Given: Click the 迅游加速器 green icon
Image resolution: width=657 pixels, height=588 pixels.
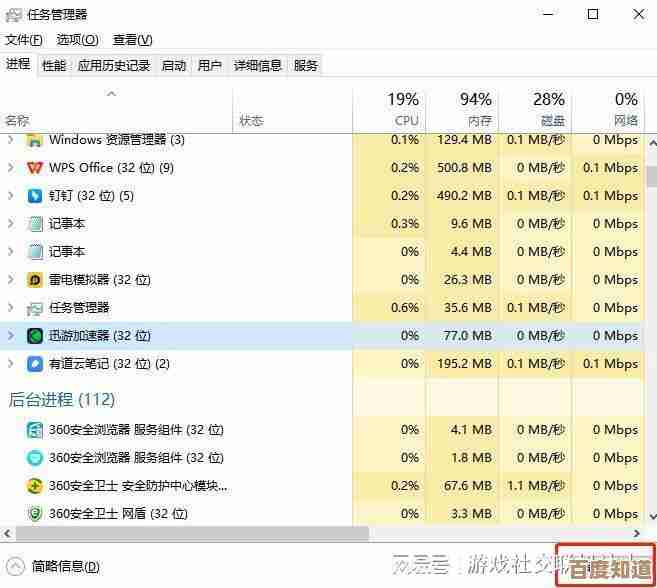Looking at the screenshot, I should pyautogui.click(x=35, y=336).
